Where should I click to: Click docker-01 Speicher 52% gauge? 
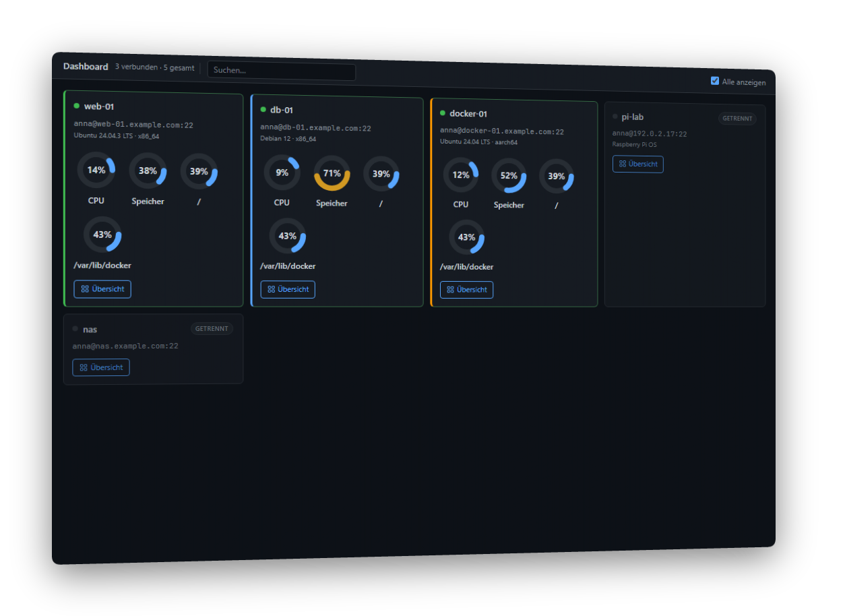pos(509,176)
